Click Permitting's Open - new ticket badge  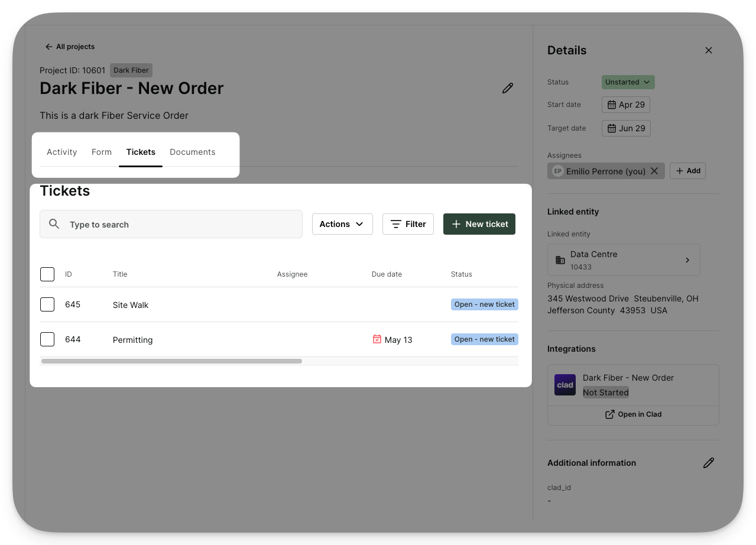click(485, 339)
